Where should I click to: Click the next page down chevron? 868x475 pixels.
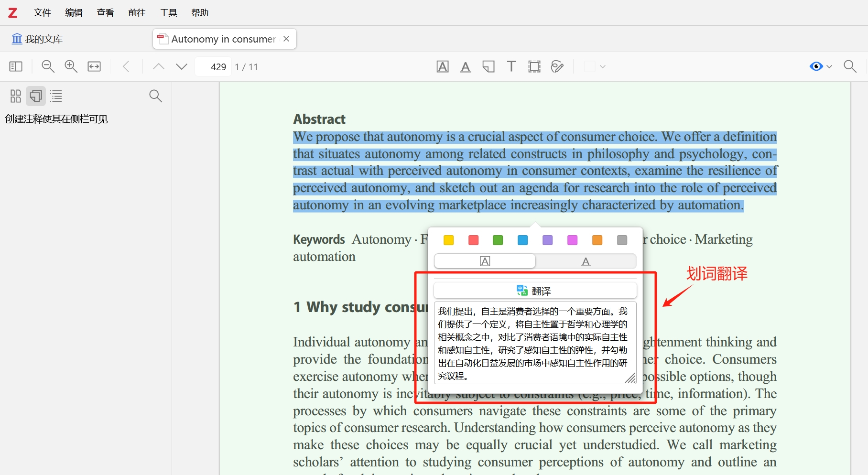pos(181,66)
